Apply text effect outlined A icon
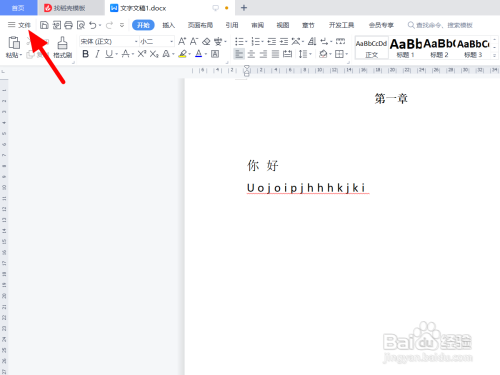The height and width of the screenshot is (375, 500). 166,54
